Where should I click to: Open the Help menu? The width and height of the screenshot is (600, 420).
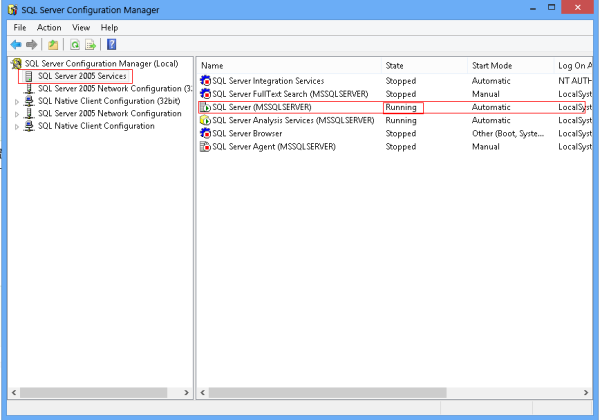tap(109, 28)
